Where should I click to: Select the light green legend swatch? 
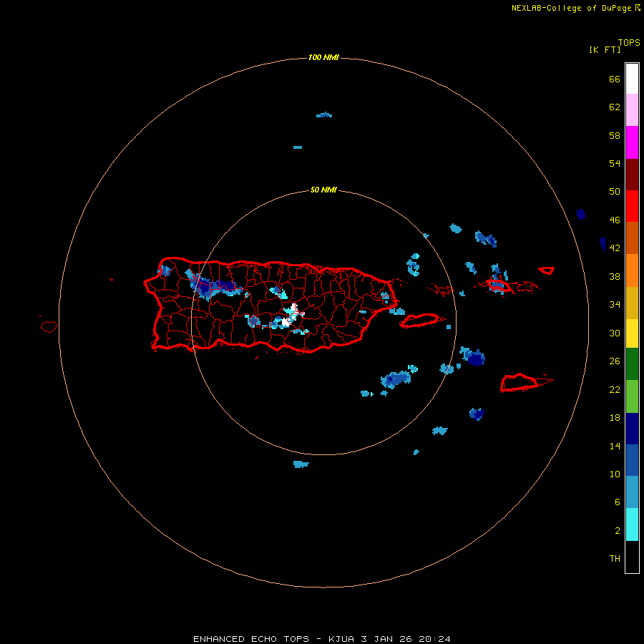click(x=632, y=396)
